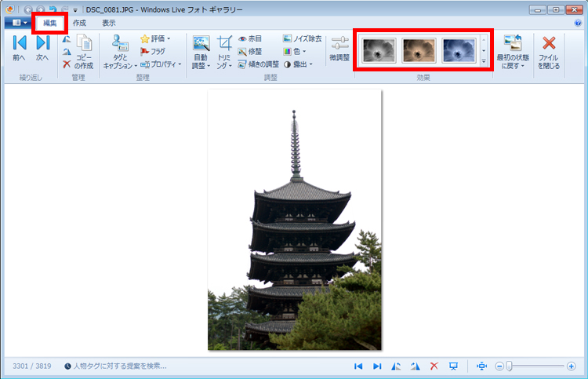Select the トリミング crop tool
This screenshot has width=588, height=379.
224,47
